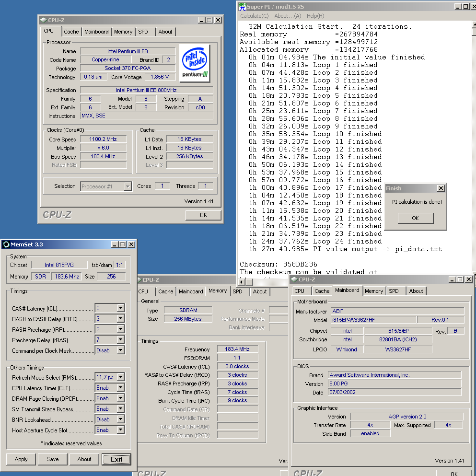Switch to SPD tab in top CPU-Z window
Viewport: 476px width, 476px height.
tap(143, 32)
